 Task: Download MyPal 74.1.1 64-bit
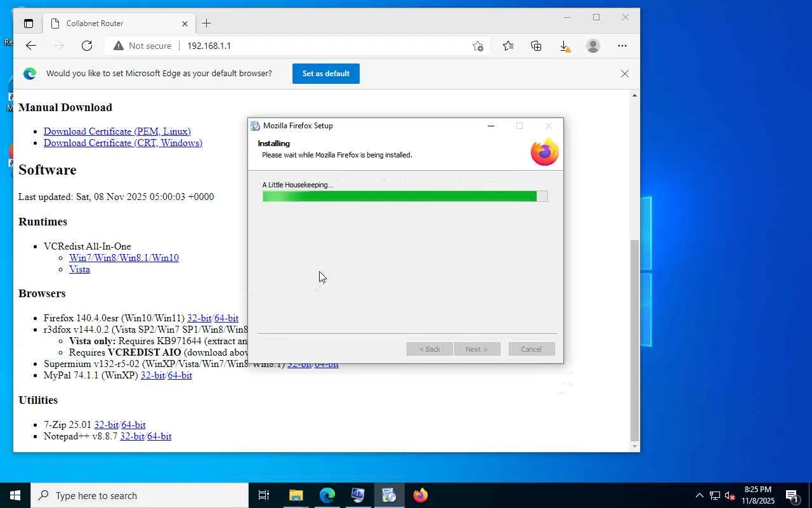180,375
